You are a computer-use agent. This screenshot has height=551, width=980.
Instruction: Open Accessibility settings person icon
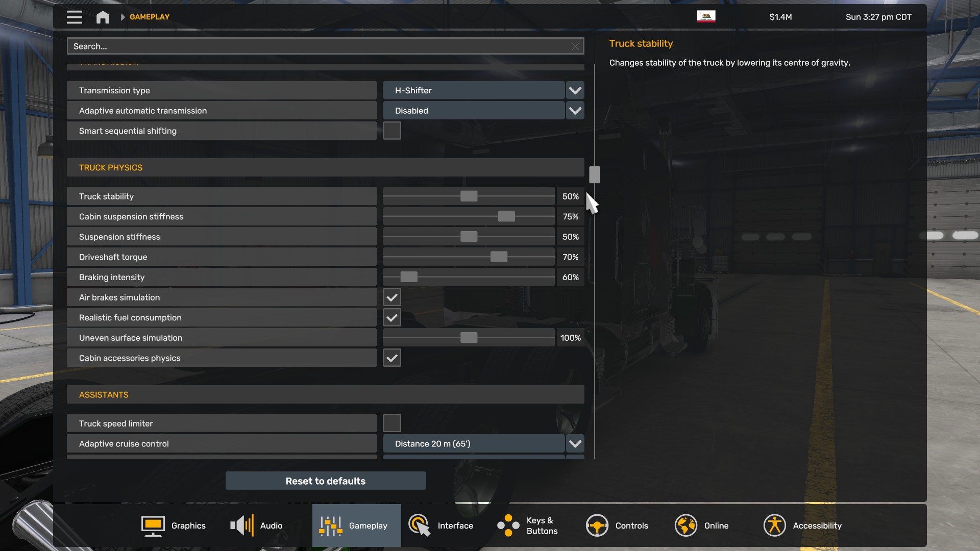pos(774,525)
